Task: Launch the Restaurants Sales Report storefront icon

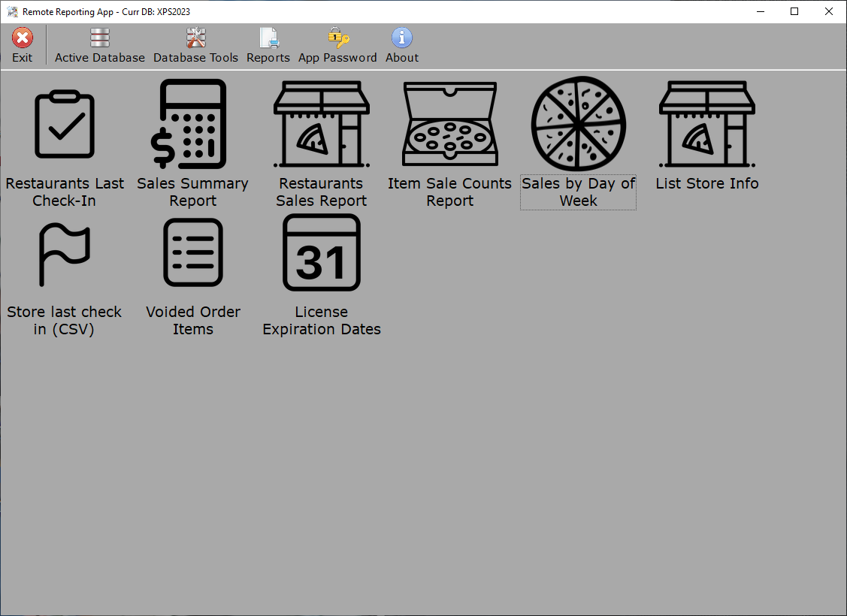Action: (x=321, y=124)
